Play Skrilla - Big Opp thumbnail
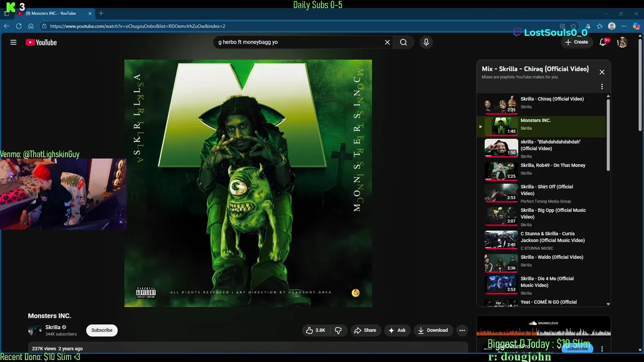Screen dimensions: 644x362 tap(501, 217)
